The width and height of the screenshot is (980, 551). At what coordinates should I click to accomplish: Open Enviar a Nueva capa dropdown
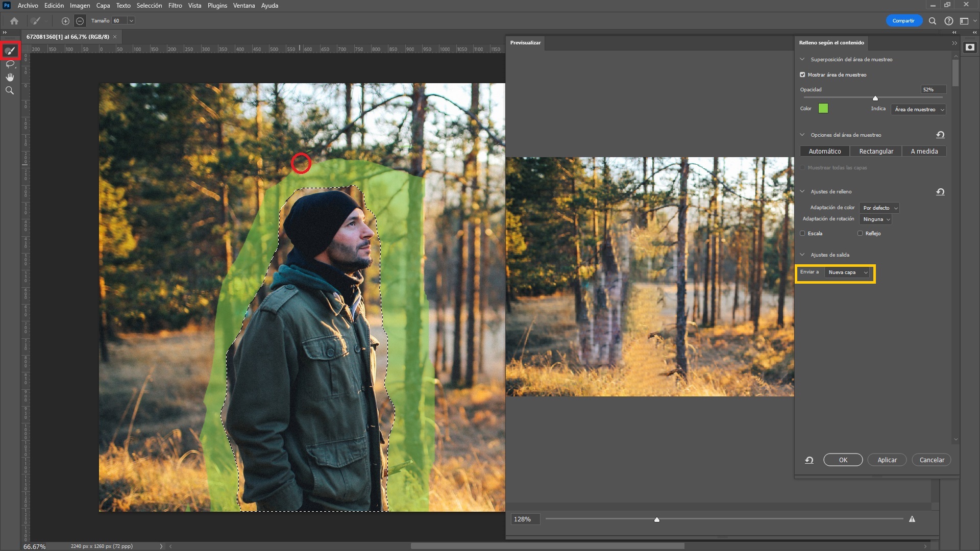point(847,272)
